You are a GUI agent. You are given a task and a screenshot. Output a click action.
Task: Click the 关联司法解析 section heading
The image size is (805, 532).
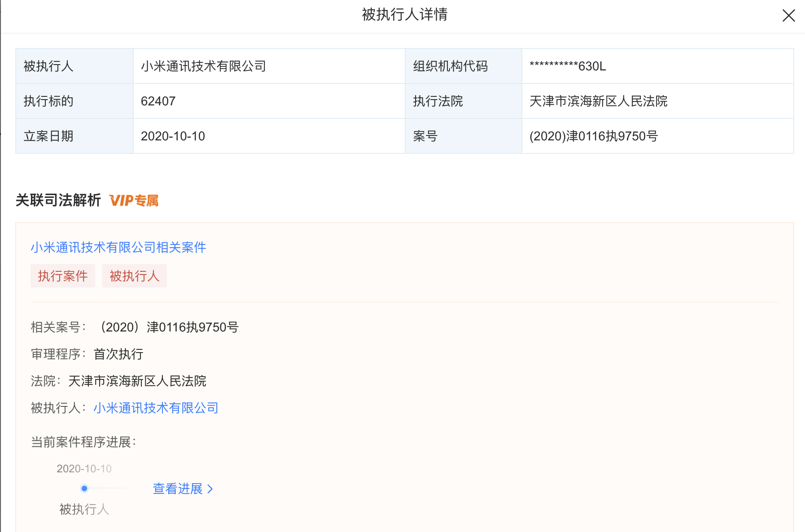(58, 200)
